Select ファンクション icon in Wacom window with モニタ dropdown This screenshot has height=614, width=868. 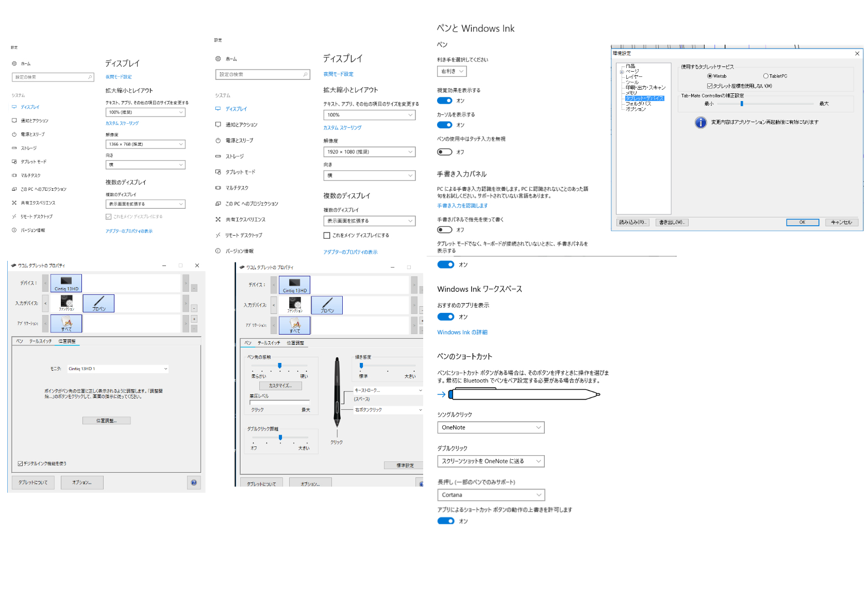(66, 303)
